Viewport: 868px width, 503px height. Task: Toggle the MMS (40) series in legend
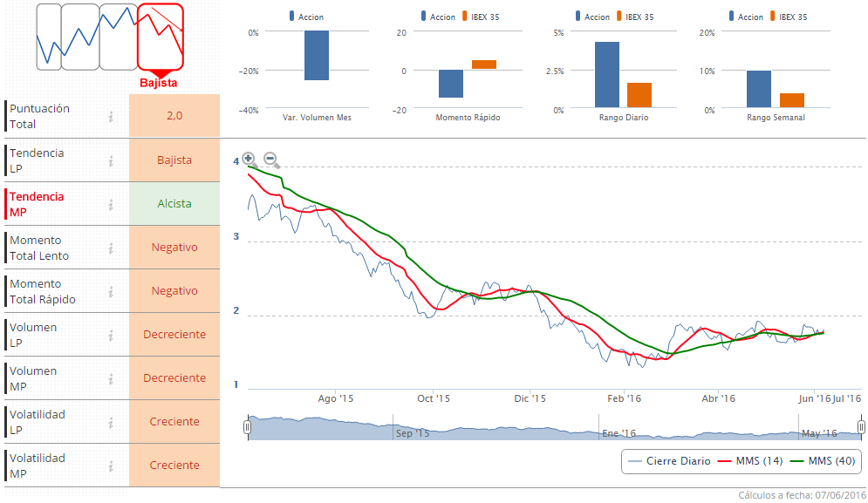[823, 461]
